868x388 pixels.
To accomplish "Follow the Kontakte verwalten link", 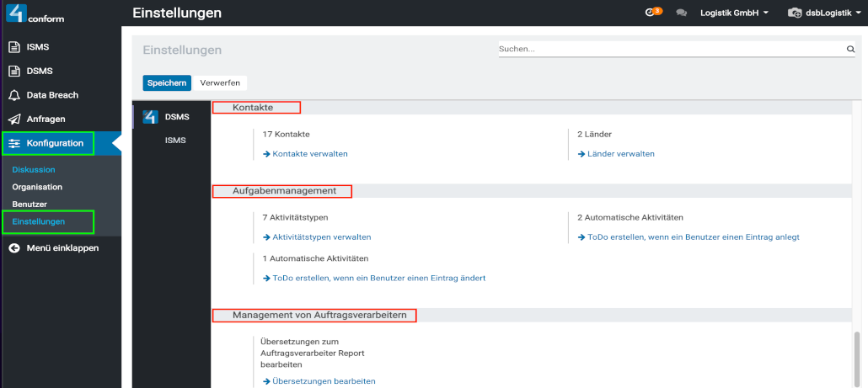I will [309, 154].
